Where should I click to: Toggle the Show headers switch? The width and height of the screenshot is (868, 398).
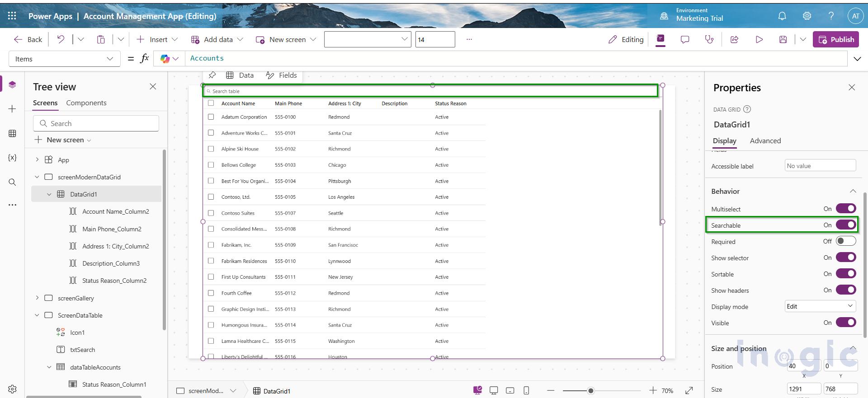pos(845,290)
